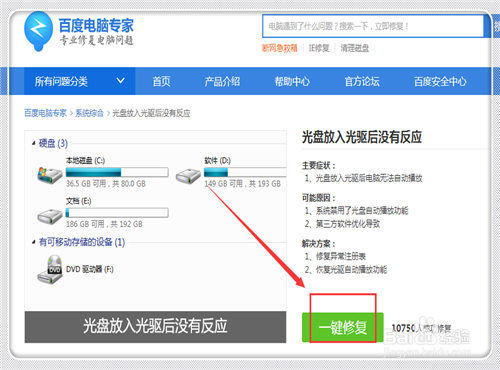
Task: Click the 可能原因 heading text
Action: coord(319,198)
